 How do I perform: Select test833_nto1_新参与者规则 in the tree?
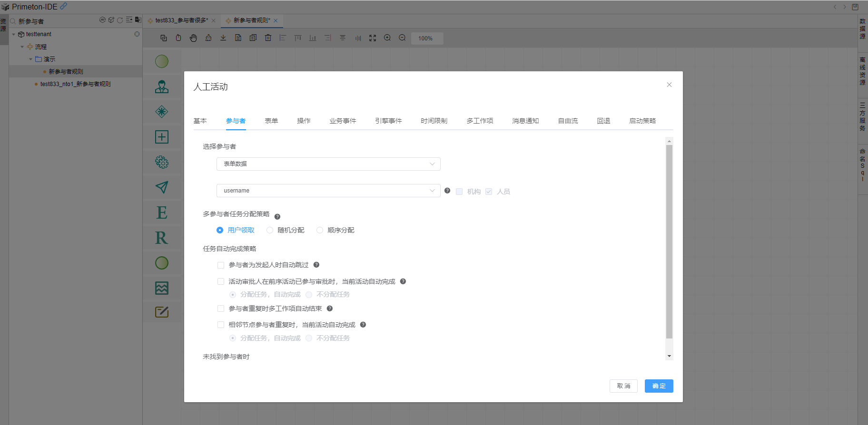[75, 84]
